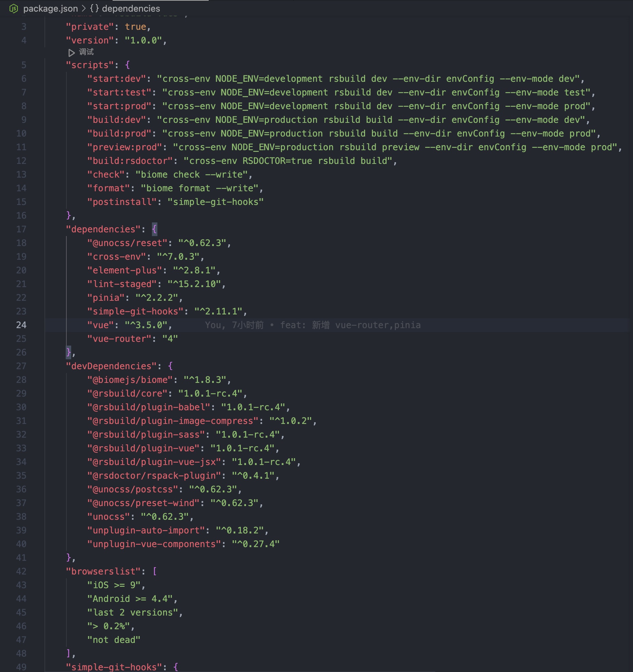
Task: Click the "@unocss/preset-wind" package name
Action: 144,503
